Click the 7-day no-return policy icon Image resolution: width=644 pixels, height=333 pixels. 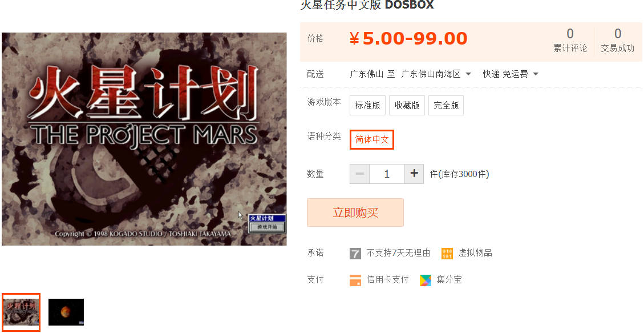(355, 253)
